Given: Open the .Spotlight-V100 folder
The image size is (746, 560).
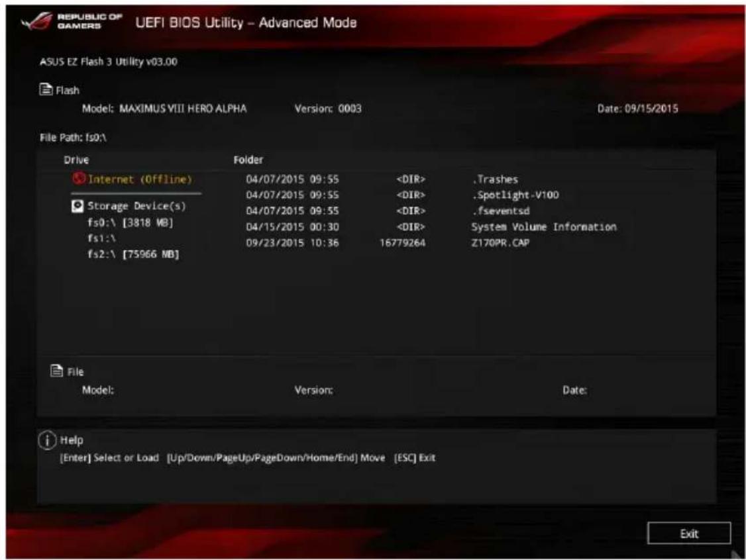Looking at the screenshot, I should coord(515,195).
